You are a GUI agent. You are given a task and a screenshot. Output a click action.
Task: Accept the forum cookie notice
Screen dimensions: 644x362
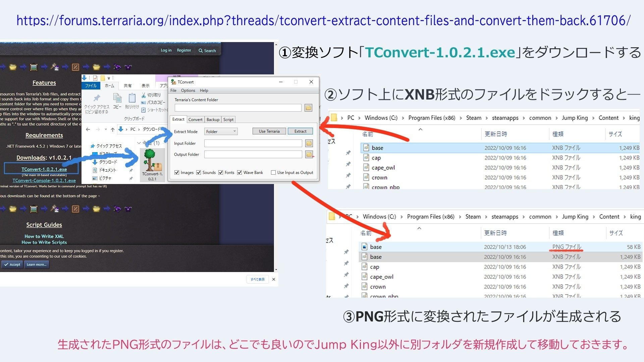(x=12, y=264)
